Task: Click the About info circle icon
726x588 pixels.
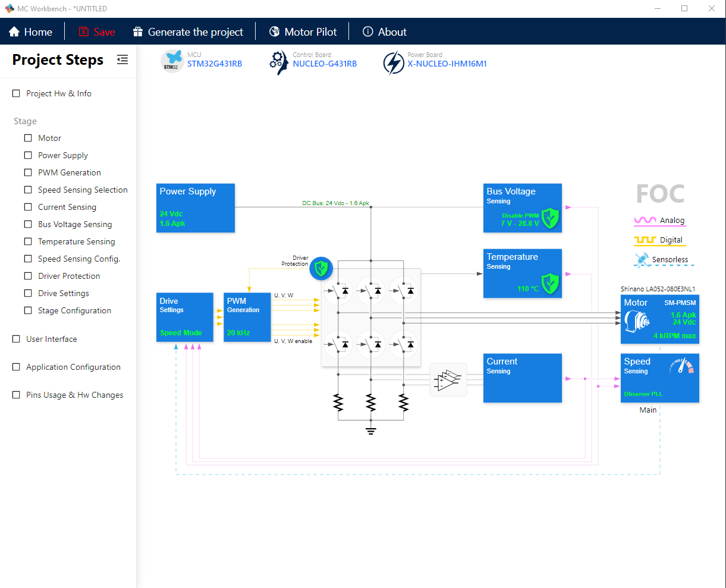Action: tap(367, 32)
